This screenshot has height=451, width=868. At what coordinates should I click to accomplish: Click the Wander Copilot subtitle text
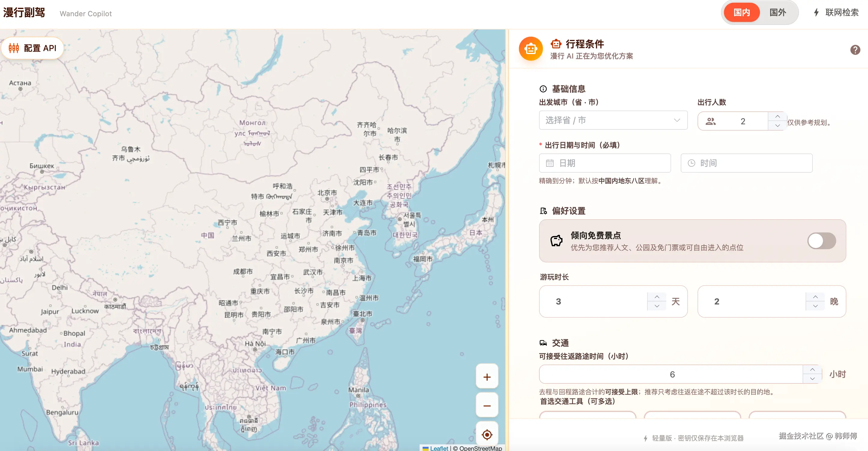86,14
